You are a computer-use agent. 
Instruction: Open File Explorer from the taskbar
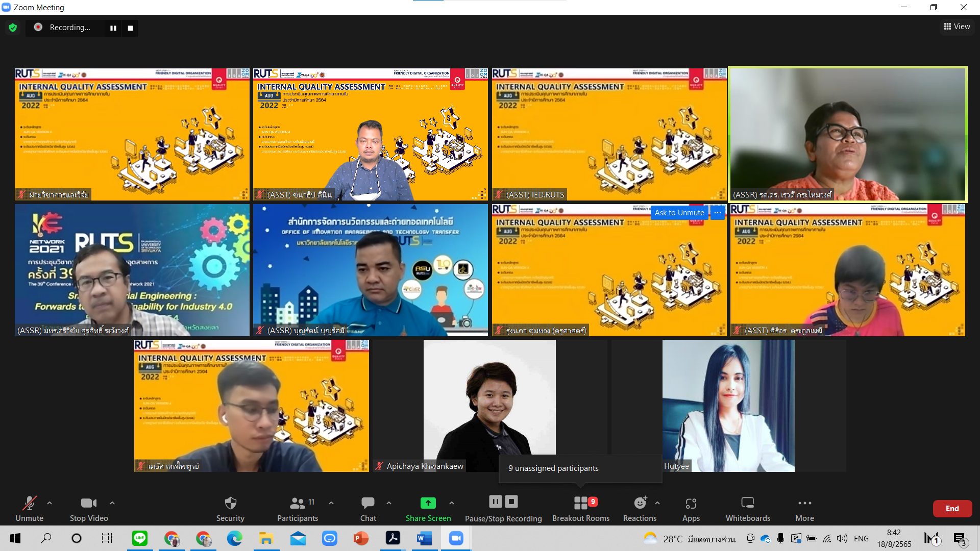tap(266, 538)
